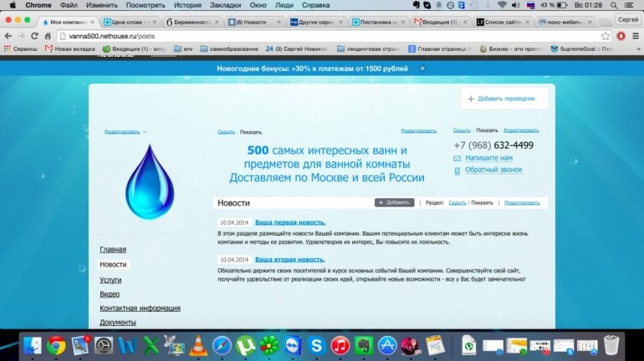Toggle Скрыть for the news section
644x361 pixels.
pos(457,202)
